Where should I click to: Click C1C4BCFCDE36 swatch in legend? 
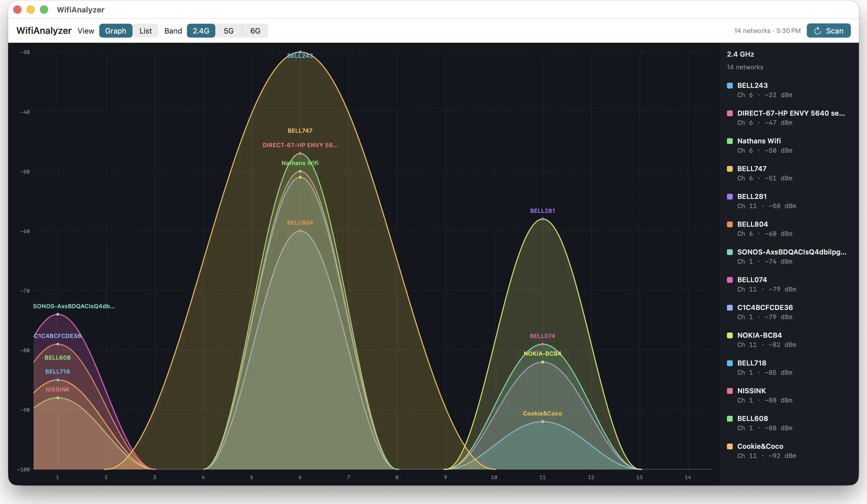[729, 307]
